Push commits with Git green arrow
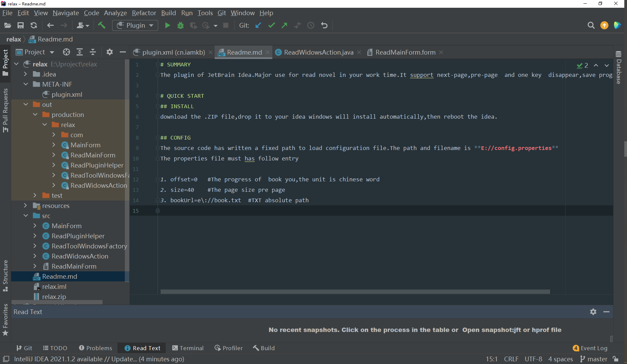 point(284,25)
